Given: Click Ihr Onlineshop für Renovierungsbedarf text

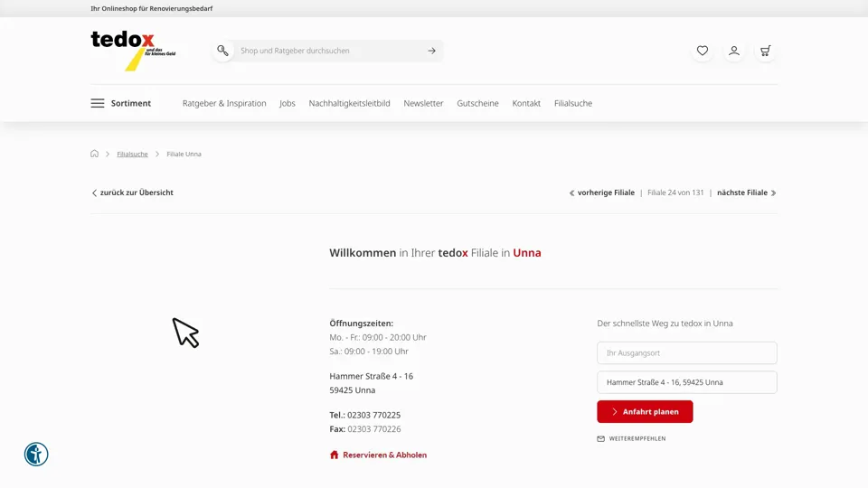Looking at the screenshot, I should tap(152, 8).
